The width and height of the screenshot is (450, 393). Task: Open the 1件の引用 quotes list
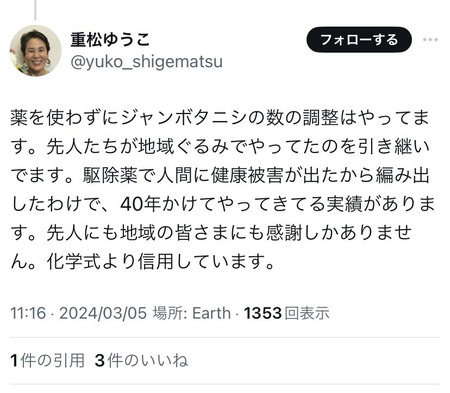click(48, 361)
